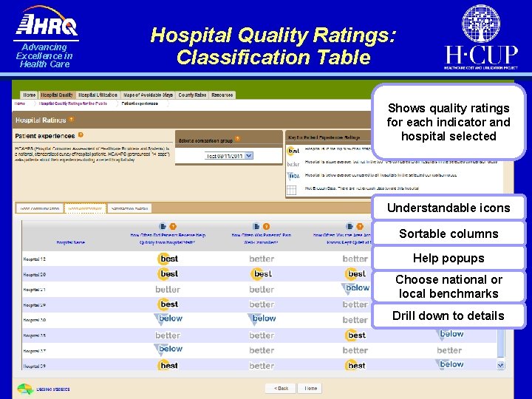Select the Hospital 29 row name
The width and height of the screenshot is (532, 399).
coord(34,305)
